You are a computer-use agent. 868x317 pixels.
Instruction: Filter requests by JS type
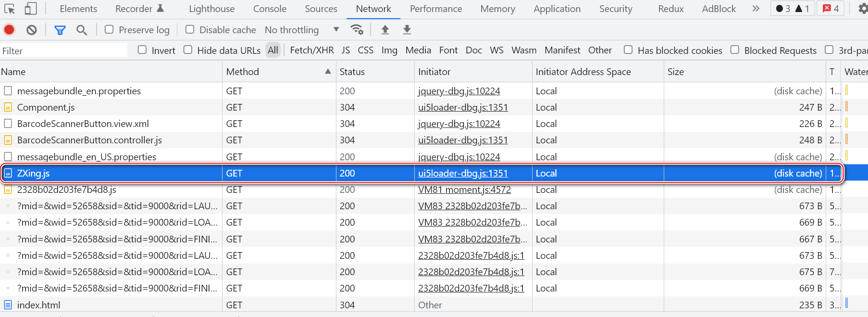point(346,50)
